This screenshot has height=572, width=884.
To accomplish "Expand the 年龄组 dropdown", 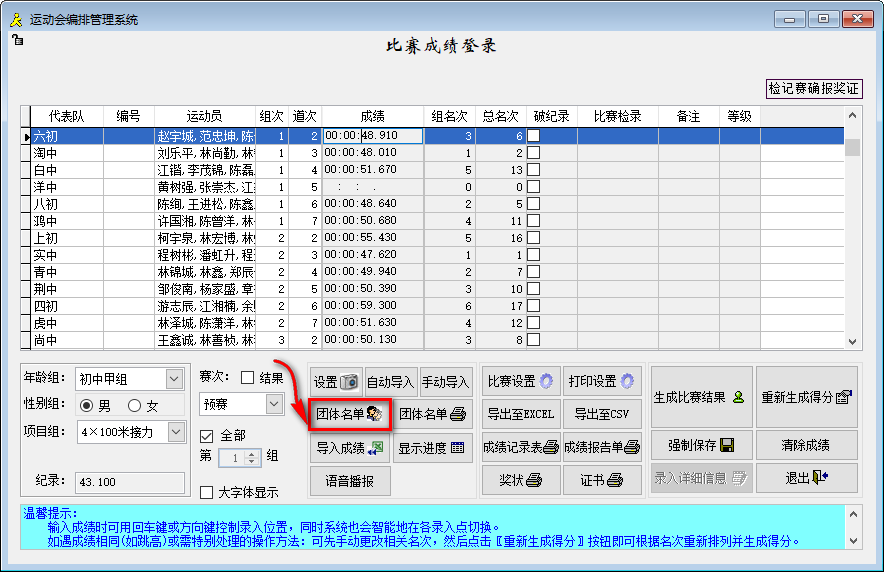I will pos(174,379).
